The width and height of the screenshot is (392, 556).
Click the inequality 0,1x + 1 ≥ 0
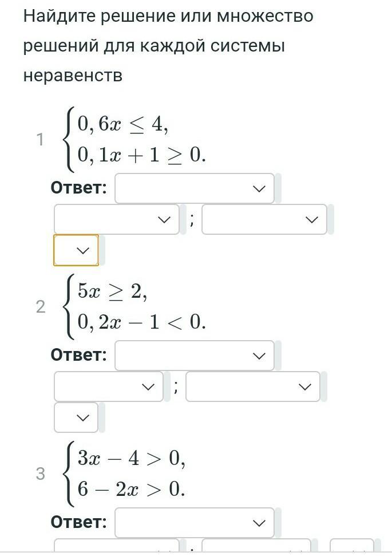tap(141, 155)
